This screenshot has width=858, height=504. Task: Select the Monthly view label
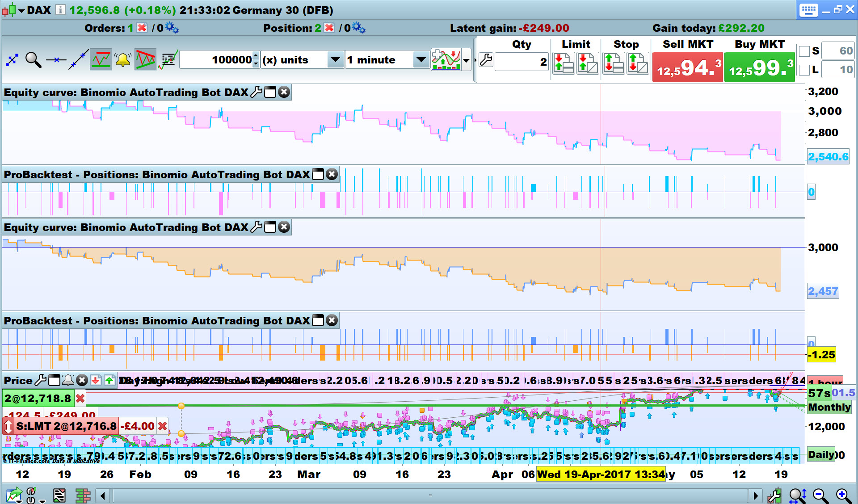coord(829,407)
